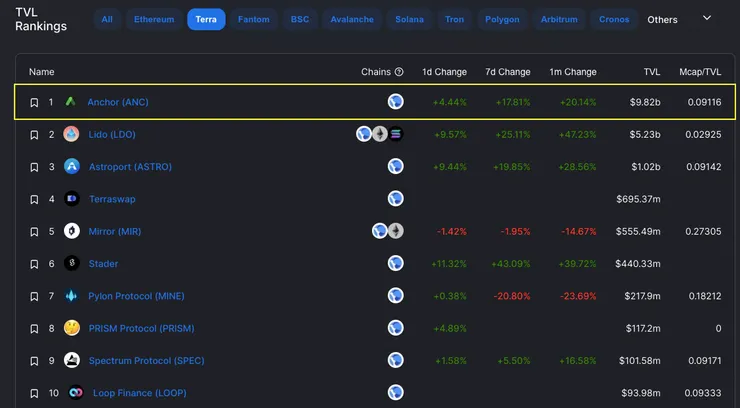
Task: Sort table by 7d Change column
Action: 507,72
